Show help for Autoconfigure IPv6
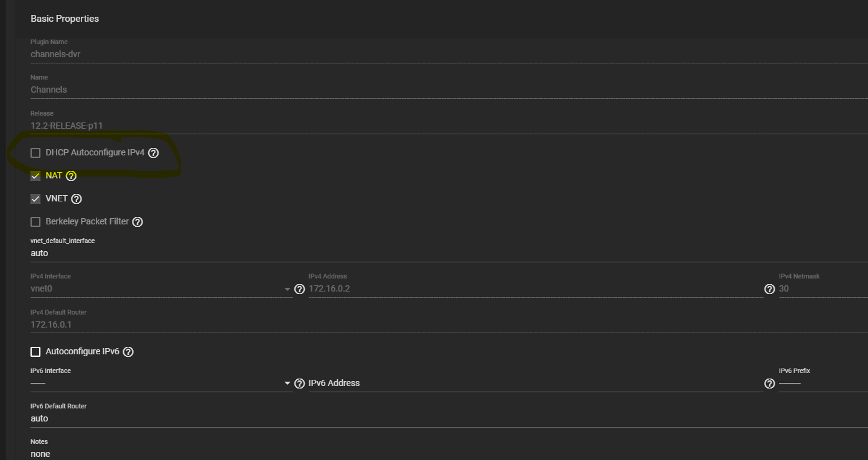This screenshot has width=868, height=460. click(x=128, y=352)
